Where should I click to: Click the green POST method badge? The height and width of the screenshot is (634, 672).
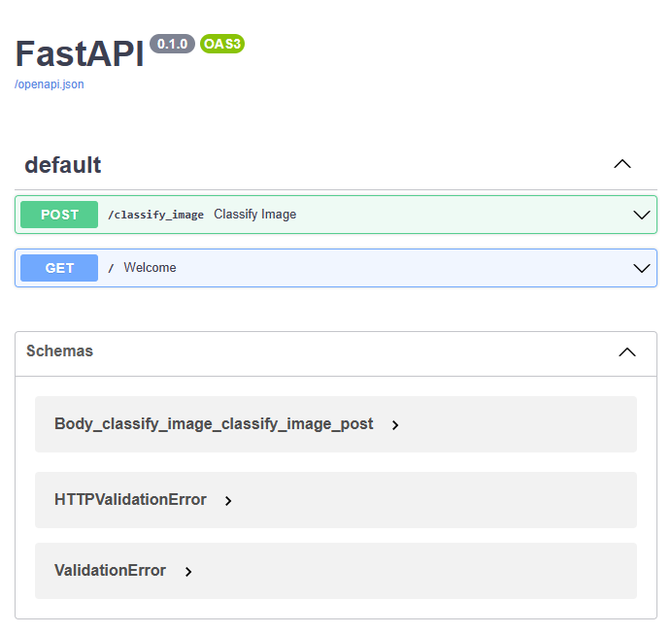click(x=59, y=215)
